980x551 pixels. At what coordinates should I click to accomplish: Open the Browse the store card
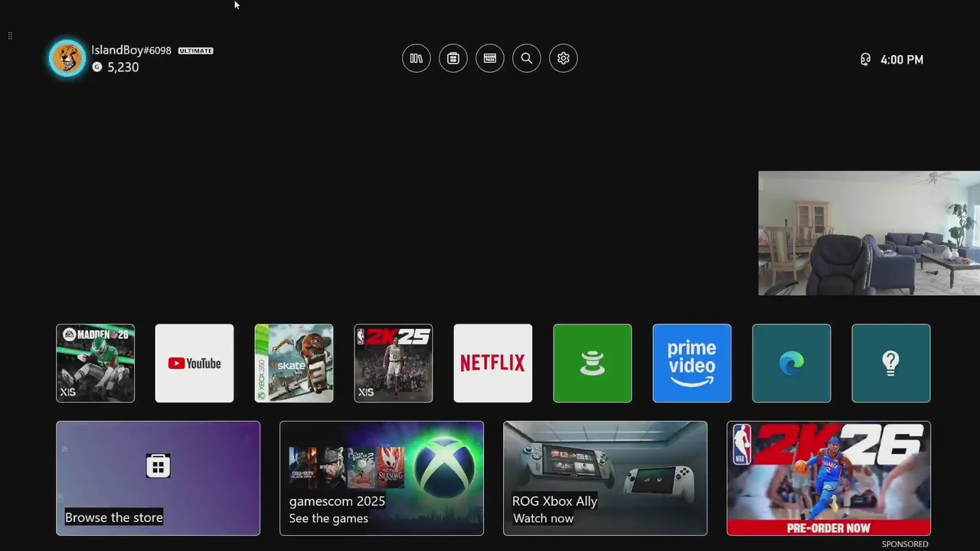point(158,478)
